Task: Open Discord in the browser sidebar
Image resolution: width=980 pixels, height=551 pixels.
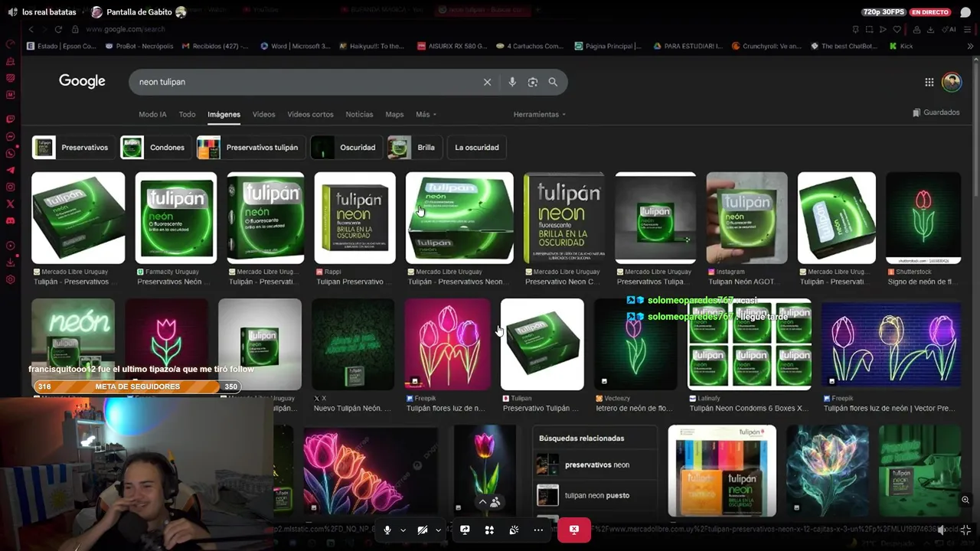Action: [x=10, y=220]
